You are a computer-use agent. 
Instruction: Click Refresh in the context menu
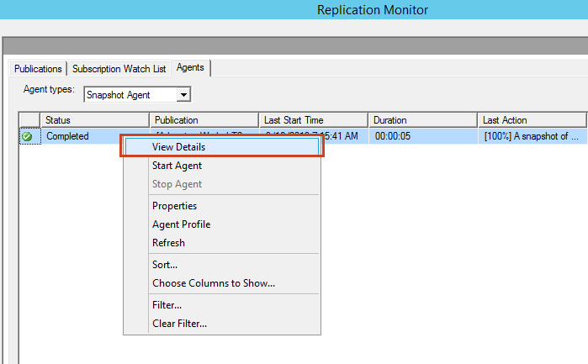point(168,243)
